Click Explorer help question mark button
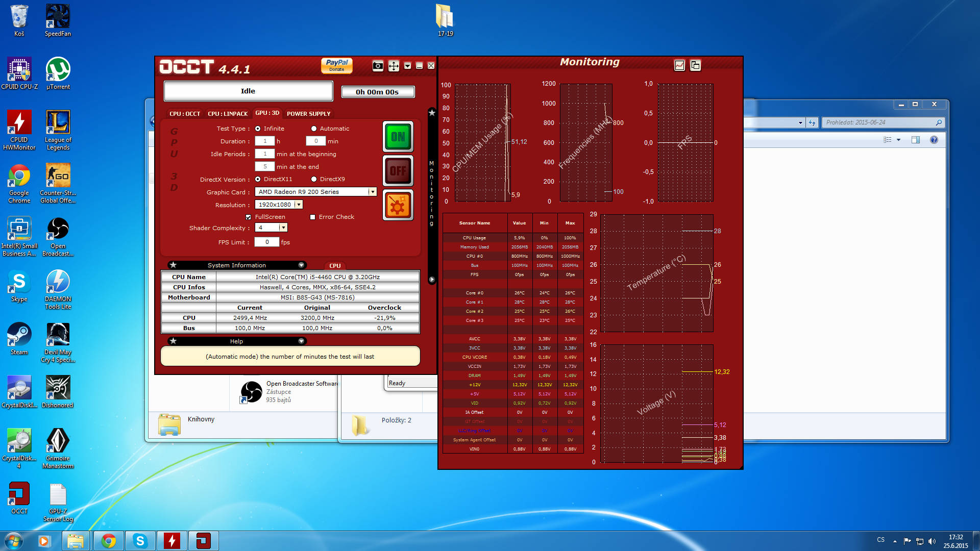Screen dimensions: 980x551 coord(934,140)
